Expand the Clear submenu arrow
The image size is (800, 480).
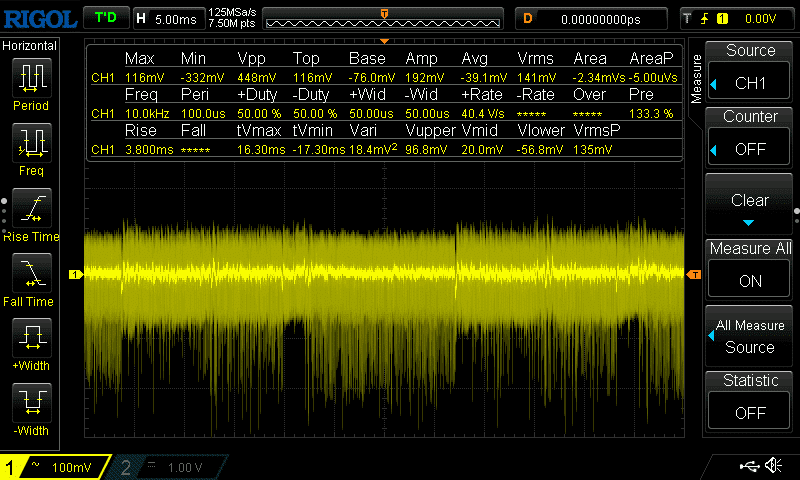tap(750, 222)
